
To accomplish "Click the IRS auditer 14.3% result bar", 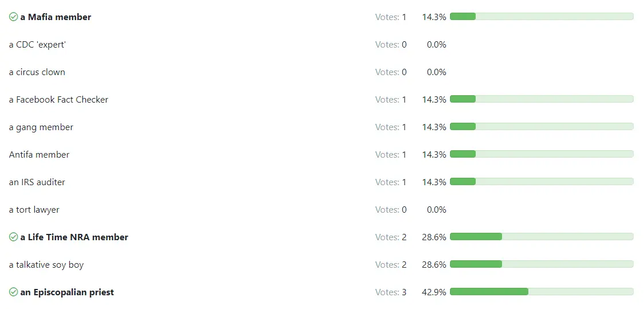I will coord(541,182).
